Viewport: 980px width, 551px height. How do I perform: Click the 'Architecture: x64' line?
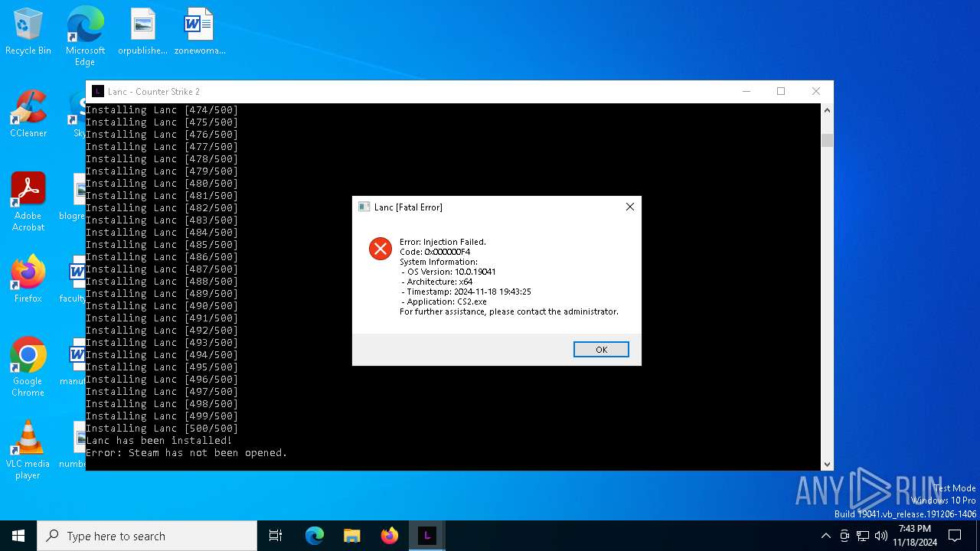click(436, 282)
